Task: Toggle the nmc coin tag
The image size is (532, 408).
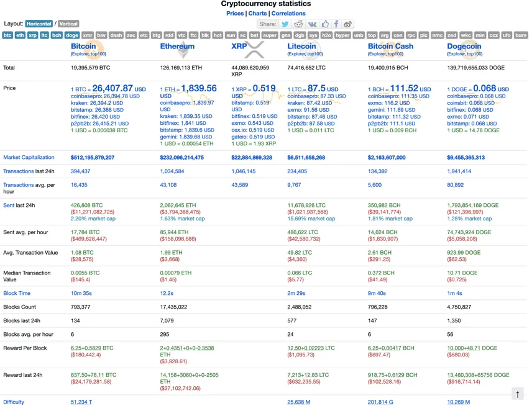Action: coord(438,35)
